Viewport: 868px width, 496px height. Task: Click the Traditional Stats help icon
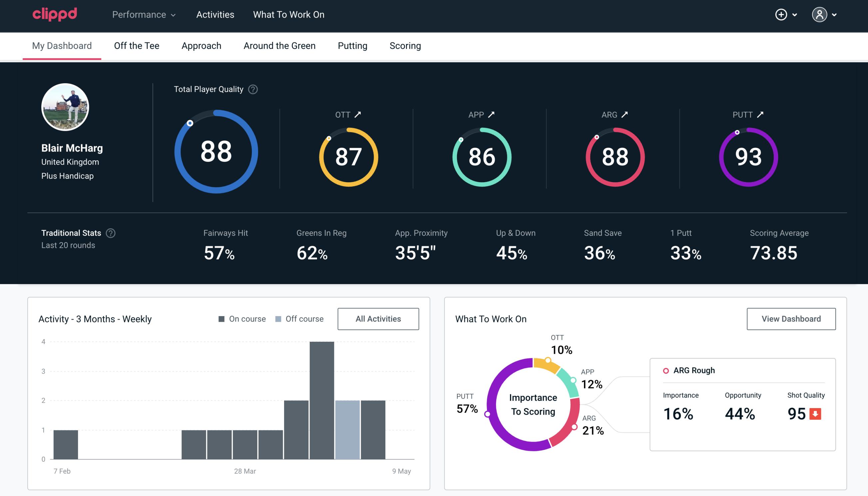pos(111,233)
